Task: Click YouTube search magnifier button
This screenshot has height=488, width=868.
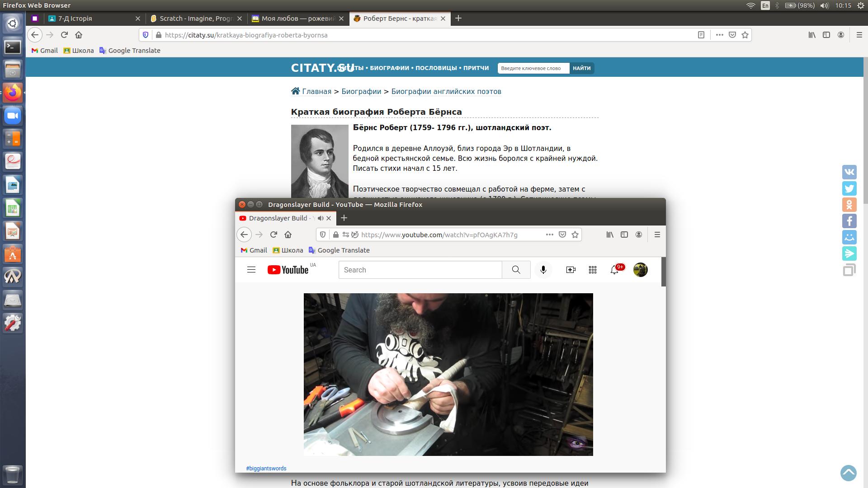Action: point(516,270)
